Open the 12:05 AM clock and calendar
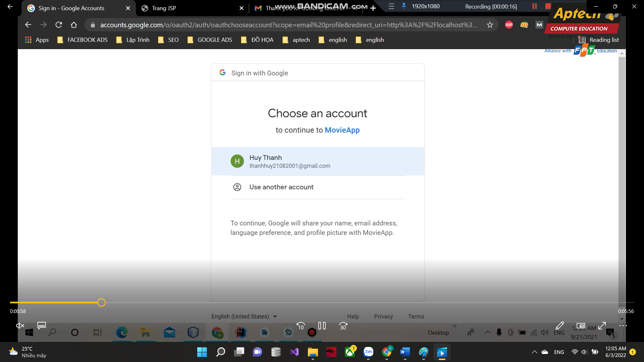This screenshot has width=644, height=362. 616,352
